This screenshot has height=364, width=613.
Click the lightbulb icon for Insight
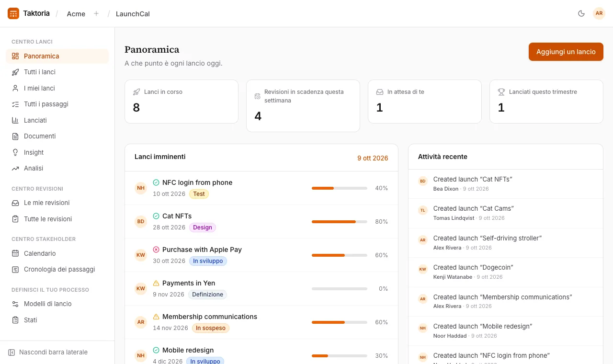pyautogui.click(x=15, y=152)
